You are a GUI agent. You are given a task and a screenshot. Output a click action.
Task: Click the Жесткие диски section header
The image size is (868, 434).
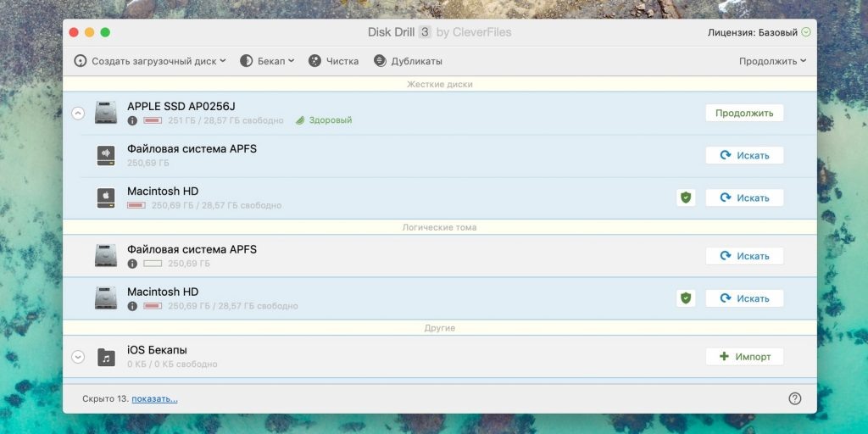tap(440, 84)
